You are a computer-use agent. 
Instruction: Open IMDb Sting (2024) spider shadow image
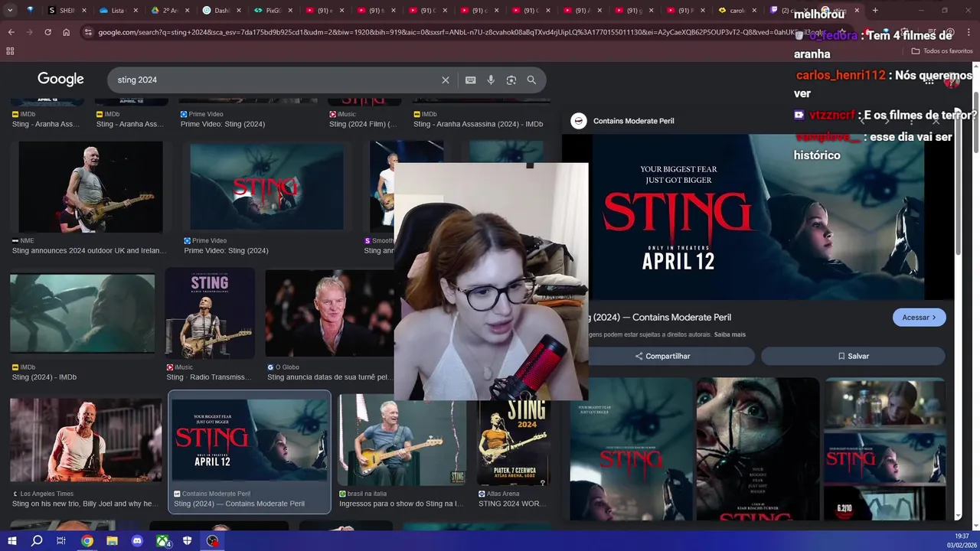pos(82,314)
